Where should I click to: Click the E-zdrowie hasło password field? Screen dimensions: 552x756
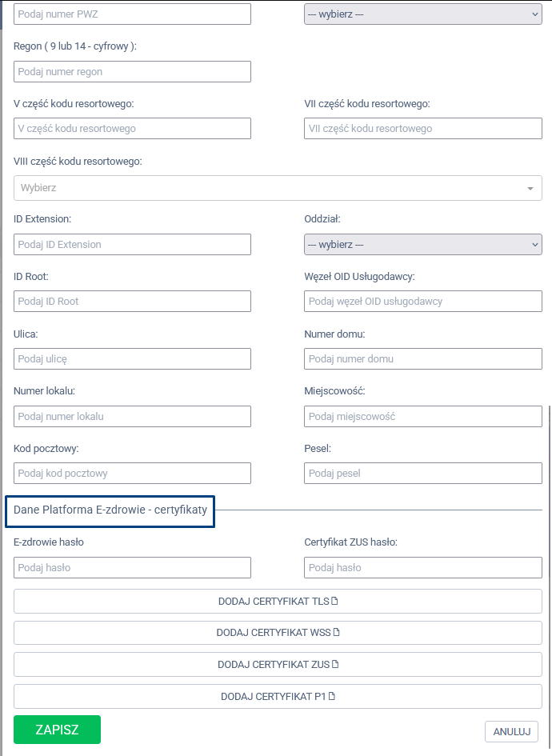click(132, 567)
